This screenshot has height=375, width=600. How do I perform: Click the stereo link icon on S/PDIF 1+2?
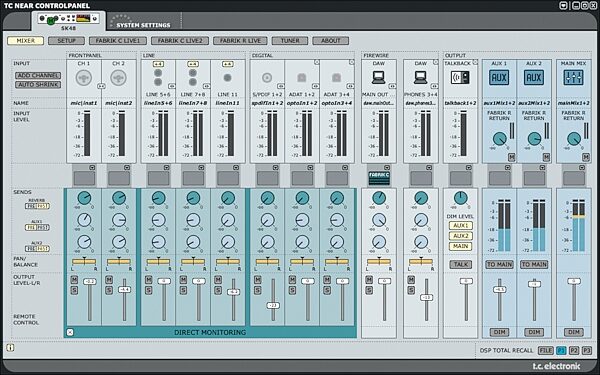coord(280,86)
